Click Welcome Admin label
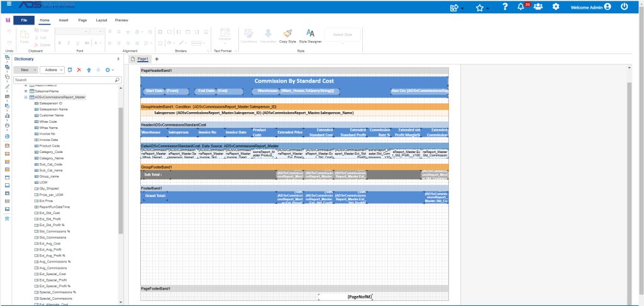The width and height of the screenshot is (644, 306). click(x=587, y=8)
